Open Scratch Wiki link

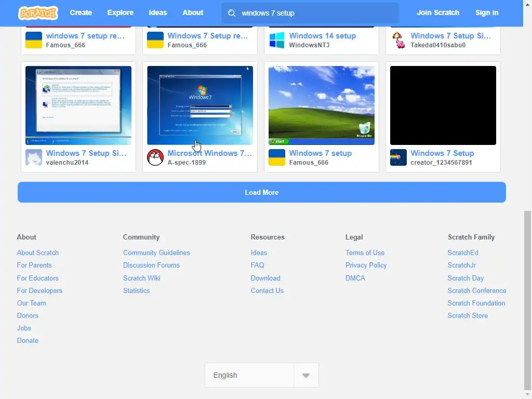(141, 278)
